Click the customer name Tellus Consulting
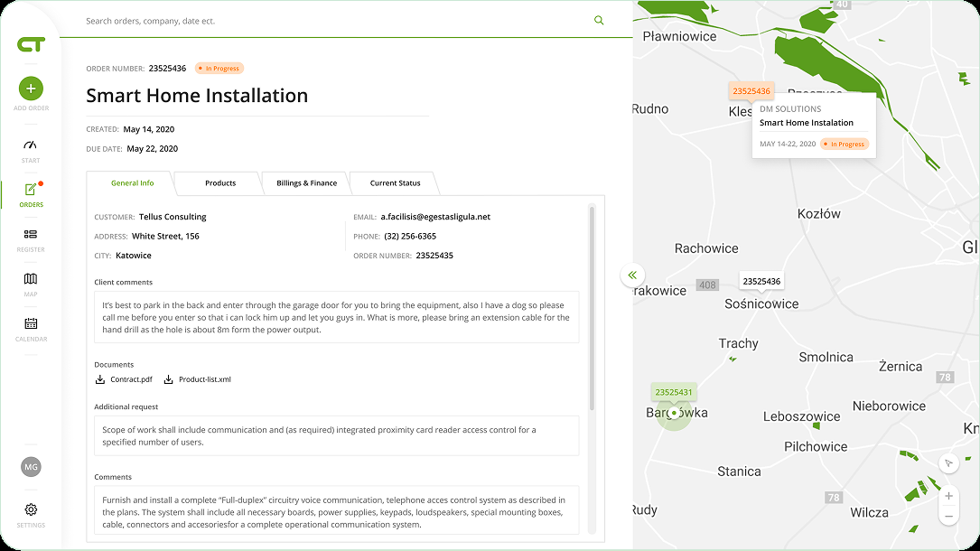 click(x=173, y=217)
